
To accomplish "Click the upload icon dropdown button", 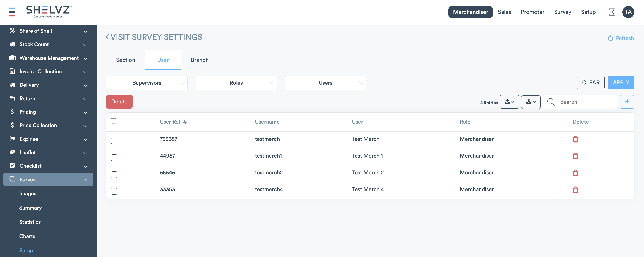I will click(x=509, y=102).
